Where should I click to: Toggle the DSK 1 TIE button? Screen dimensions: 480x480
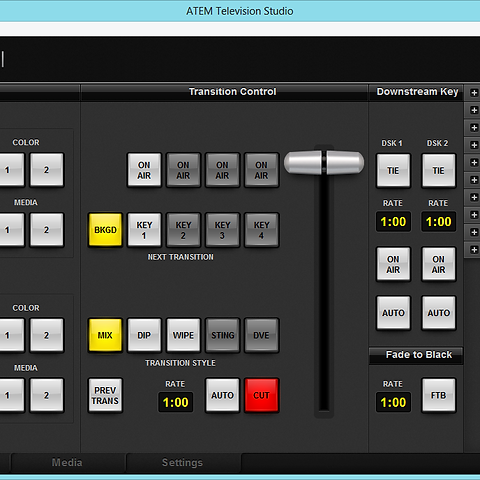tap(393, 171)
